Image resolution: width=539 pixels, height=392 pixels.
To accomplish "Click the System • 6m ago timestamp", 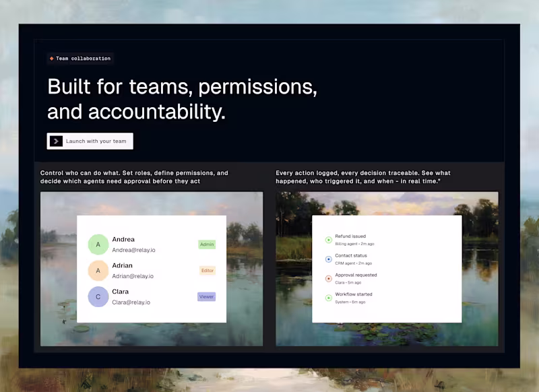I will click(x=350, y=302).
